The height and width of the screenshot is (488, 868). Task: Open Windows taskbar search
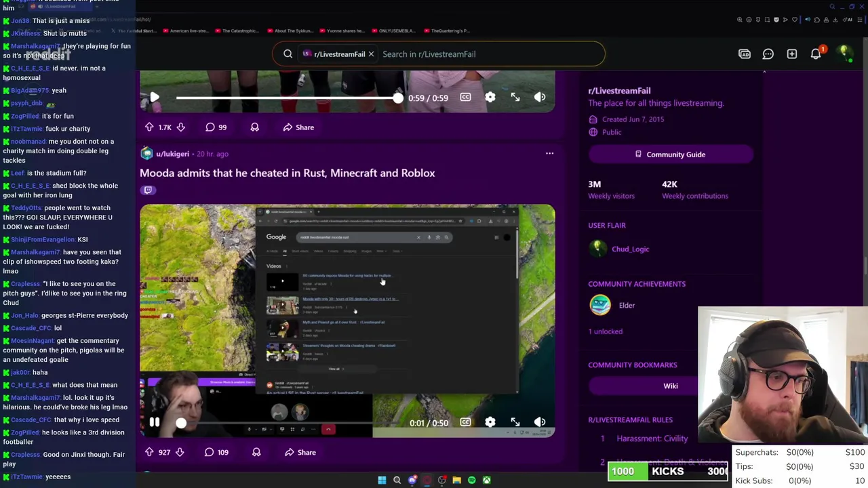397,481
